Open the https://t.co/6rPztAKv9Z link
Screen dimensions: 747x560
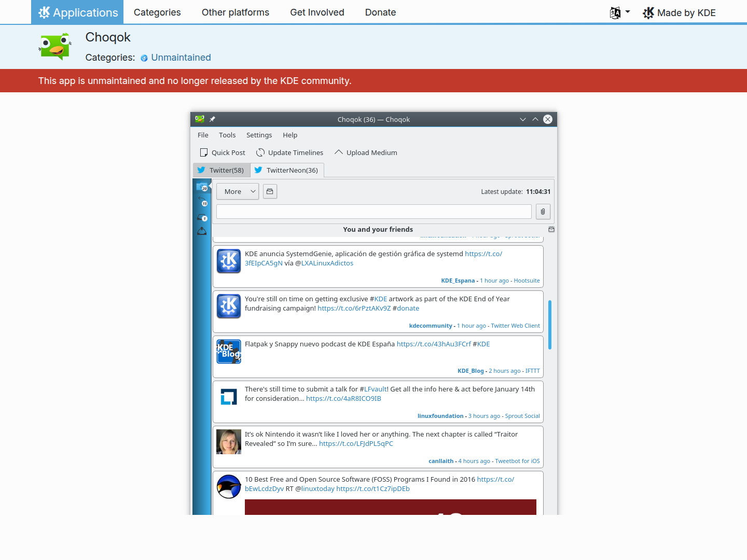tap(354, 308)
